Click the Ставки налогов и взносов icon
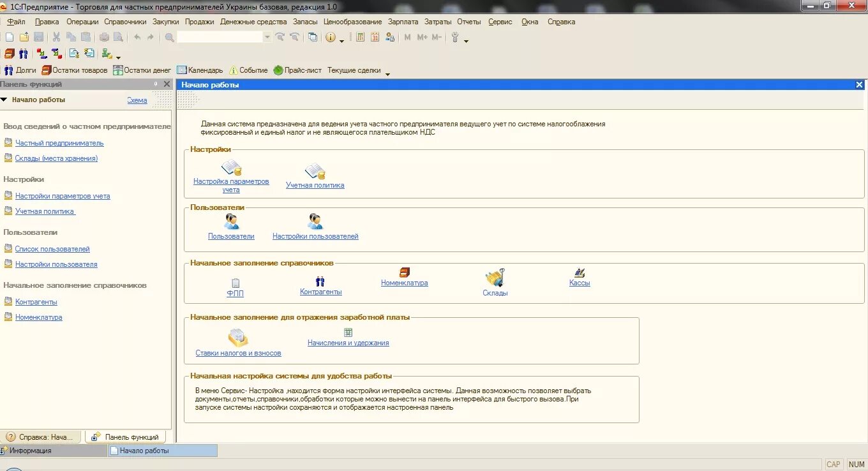This screenshot has height=471, width=868. [x=238, y=338]
